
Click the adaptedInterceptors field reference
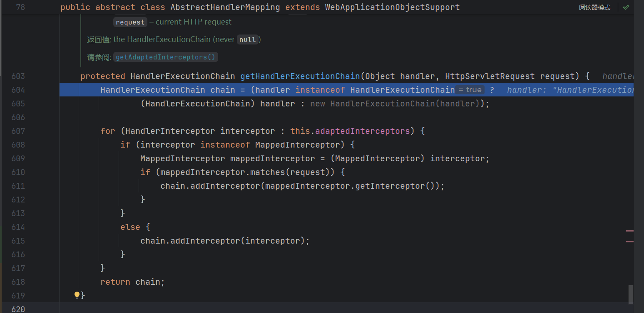tap(362, 131)
